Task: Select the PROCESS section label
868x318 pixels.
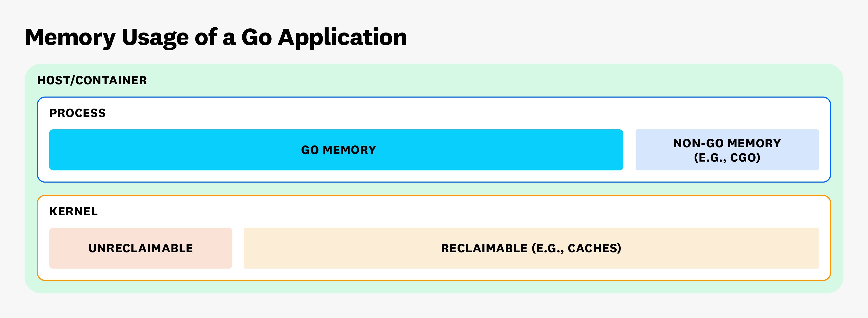Action: [x=77, y=113]
